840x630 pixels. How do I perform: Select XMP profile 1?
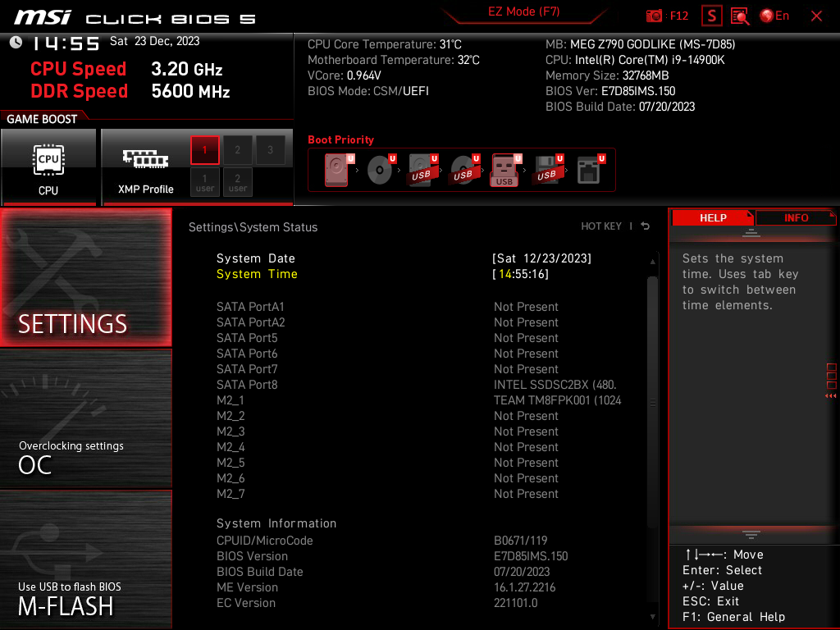coord(204,150)
